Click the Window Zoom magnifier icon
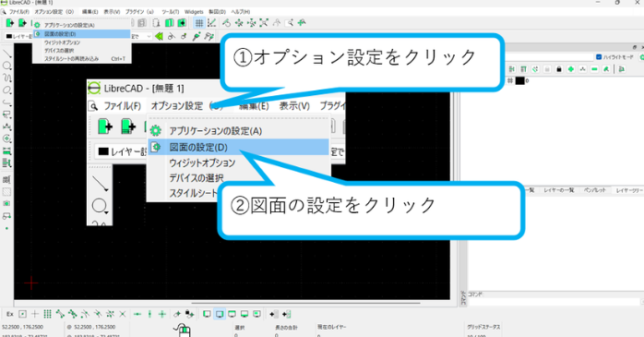Screen dimensions: 644x337 click(x=290, y=23)
